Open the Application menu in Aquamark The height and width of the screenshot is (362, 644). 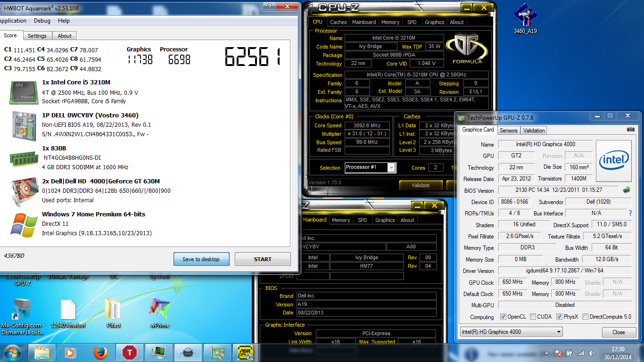click(13, 21)
